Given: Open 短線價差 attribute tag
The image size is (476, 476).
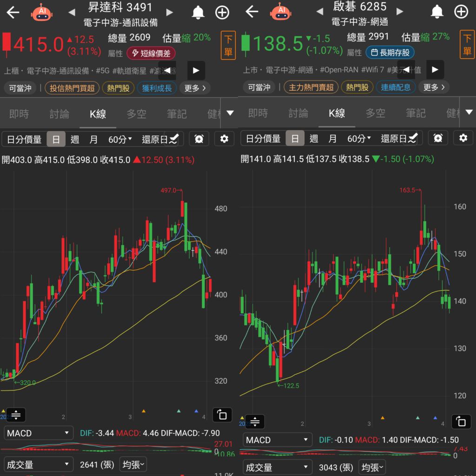Looking at the screenshot, I should point(151,53).
